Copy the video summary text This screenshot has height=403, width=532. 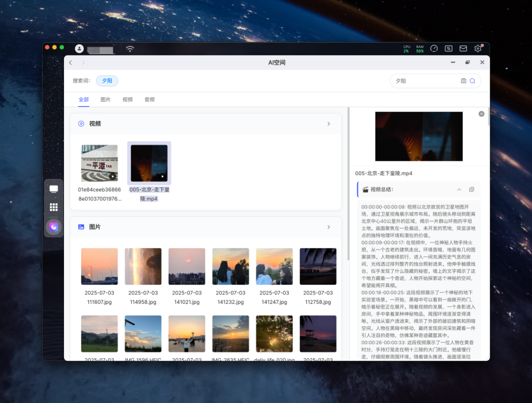[471, 189]
